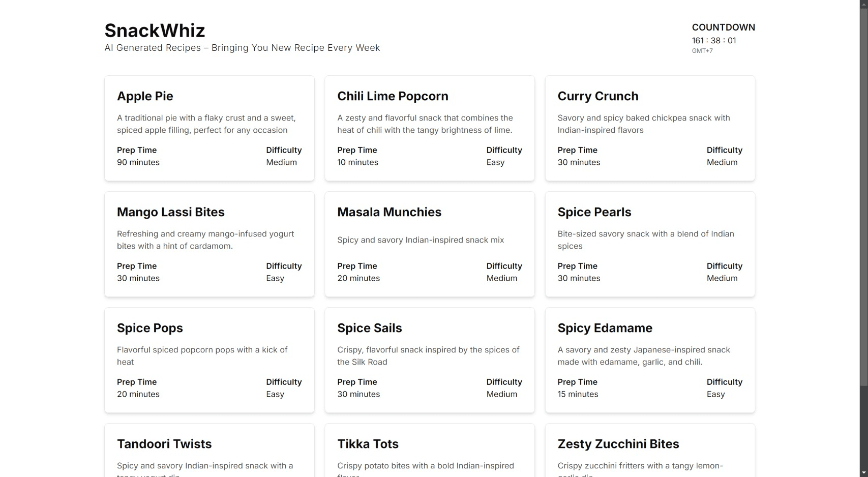Click the COUNTDOWN heading label
The image size is (868, 477).
[723, 27]
